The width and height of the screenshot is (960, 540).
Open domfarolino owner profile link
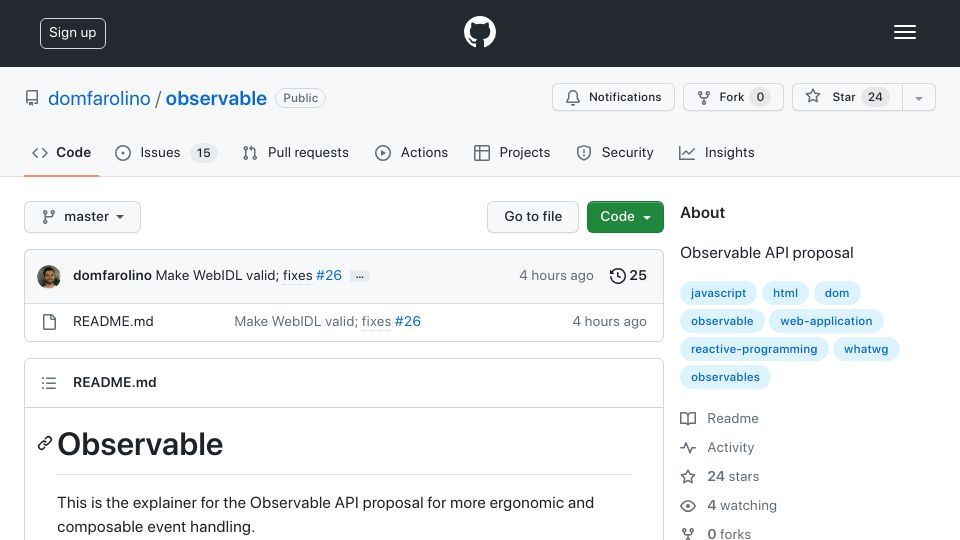[x=99, y=98]
